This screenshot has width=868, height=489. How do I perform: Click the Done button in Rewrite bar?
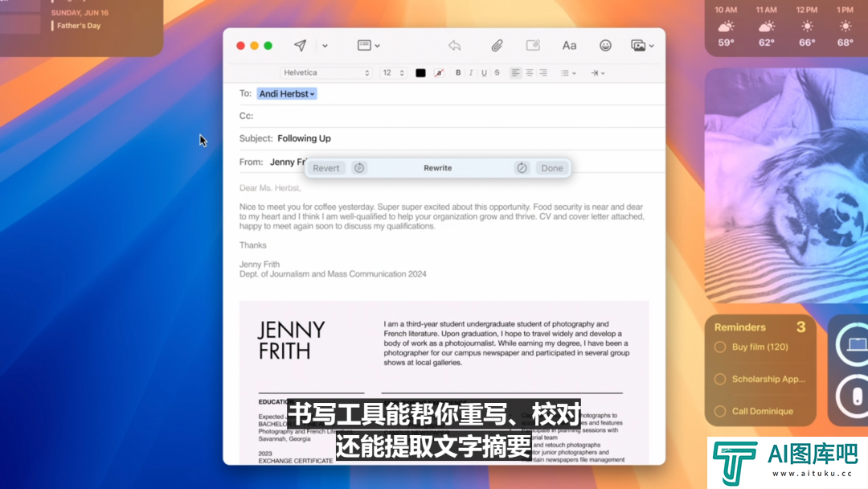(x=552, y=168)
